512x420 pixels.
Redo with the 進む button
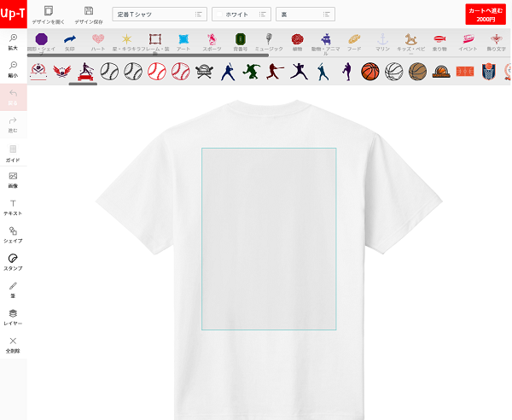pos(13,125)
